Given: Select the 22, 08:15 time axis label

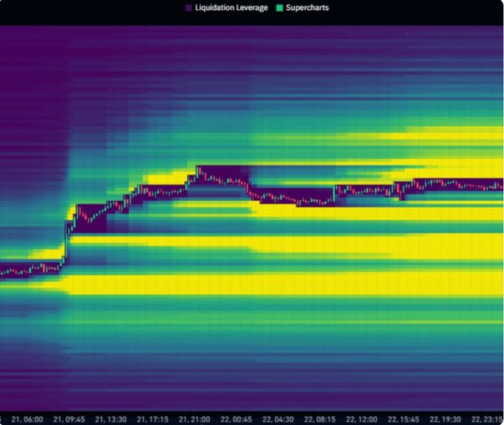Looking at the screenshot, I should click(x=320, y=419).
